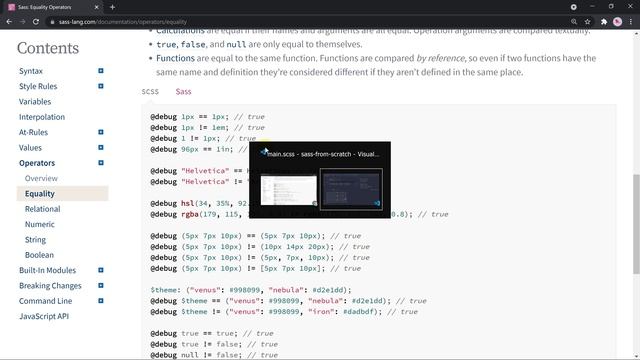Go to the Interpolation page
Image resolution: width=640 pixels, height=360 pixels.
pos(42,117)
